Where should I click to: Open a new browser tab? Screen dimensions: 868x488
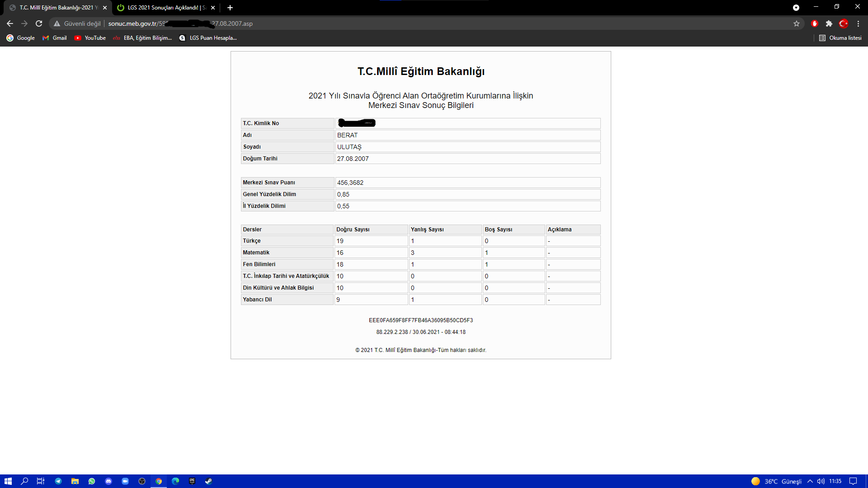(x=230, y=8)
